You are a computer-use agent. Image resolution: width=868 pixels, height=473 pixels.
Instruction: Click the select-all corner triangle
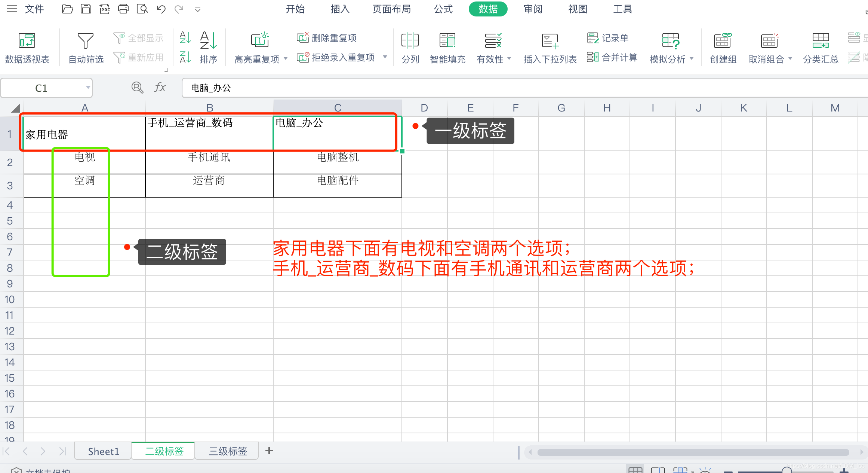pos(15,109)
